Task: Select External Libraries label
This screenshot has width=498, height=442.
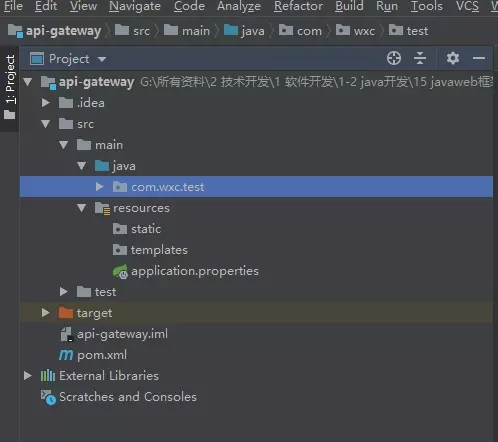Action: (x=109, y=376)
